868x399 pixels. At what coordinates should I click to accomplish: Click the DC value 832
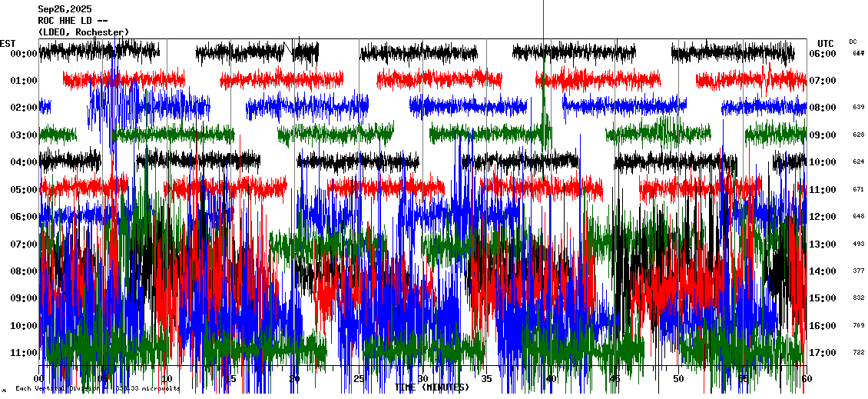(858, 298)
